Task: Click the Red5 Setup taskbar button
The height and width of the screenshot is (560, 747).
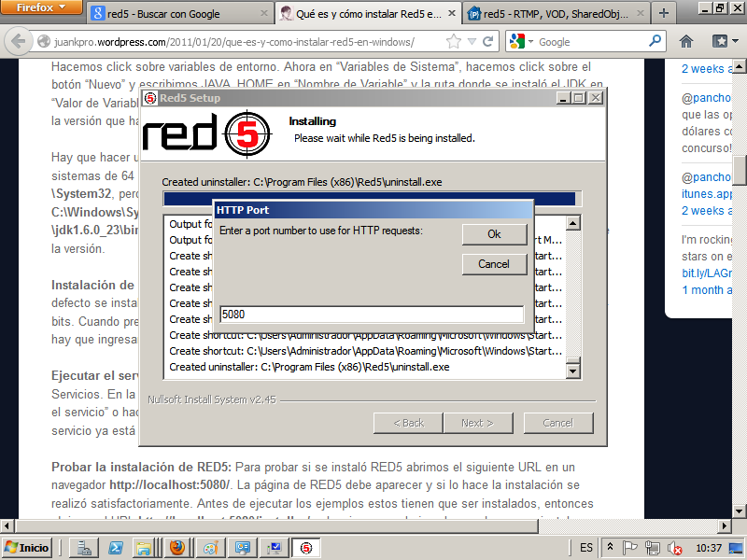Action: point(305,548)
